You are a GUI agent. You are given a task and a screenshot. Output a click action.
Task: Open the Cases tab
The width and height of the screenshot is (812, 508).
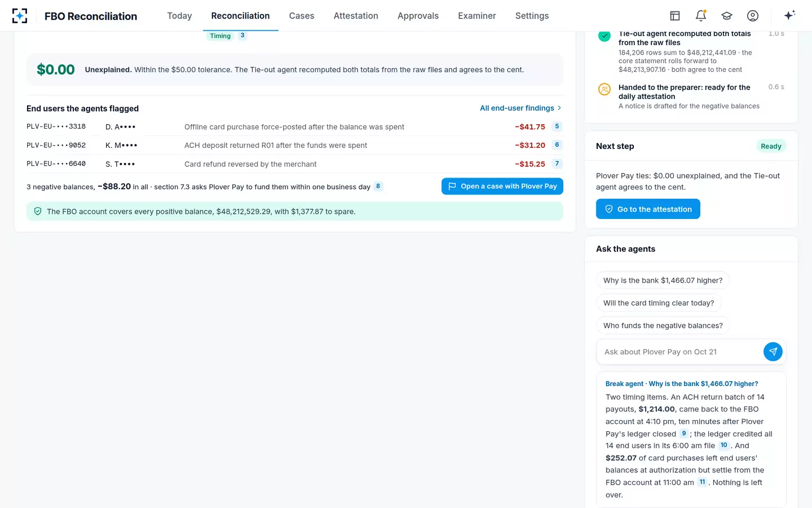[x=302, y=16]
